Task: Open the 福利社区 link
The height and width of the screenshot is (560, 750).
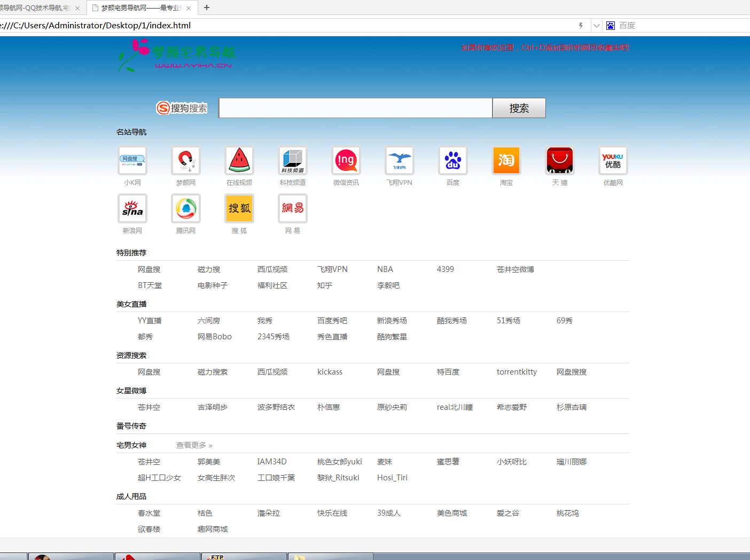Action: tap(272, 285)
